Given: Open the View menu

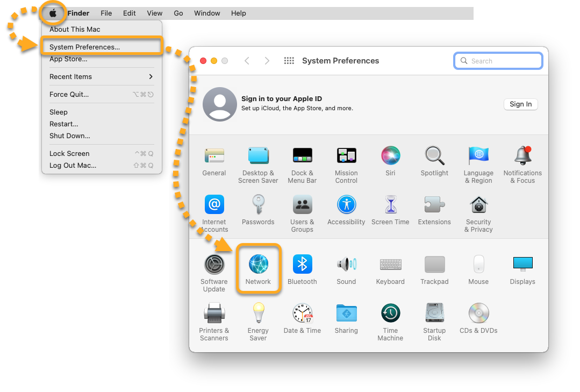Looking at the screenshot, I should click(155, 13).
